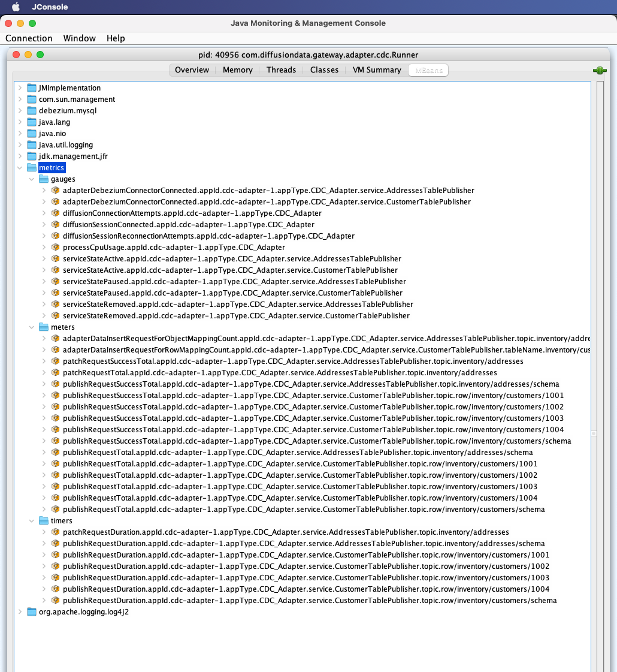This screenshot has width=617, height=672.
Task: Expand the debezium.mysql tree node
Action: point(19,110)
